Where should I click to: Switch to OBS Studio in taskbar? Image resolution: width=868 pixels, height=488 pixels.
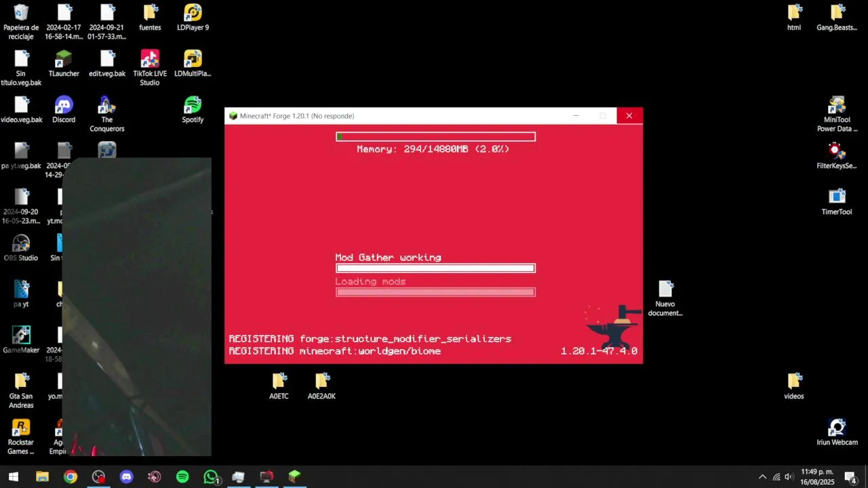(x=98, y=476)
